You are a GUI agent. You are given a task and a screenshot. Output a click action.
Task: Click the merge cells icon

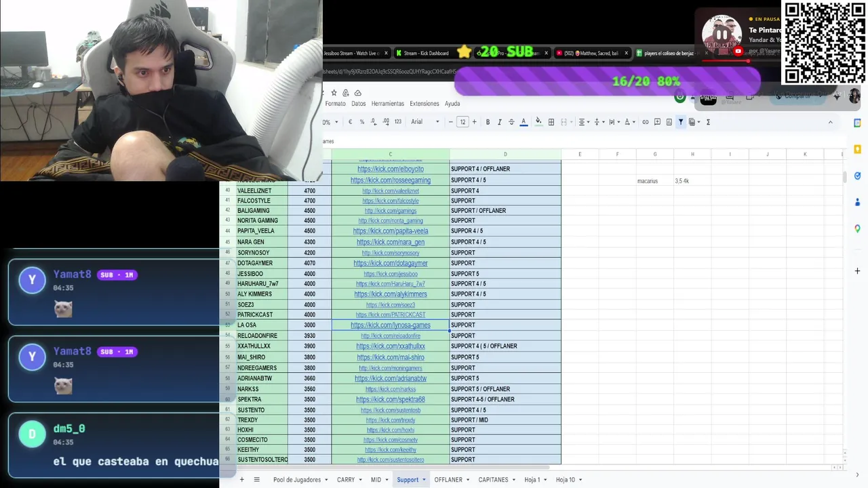click(564, 122)
